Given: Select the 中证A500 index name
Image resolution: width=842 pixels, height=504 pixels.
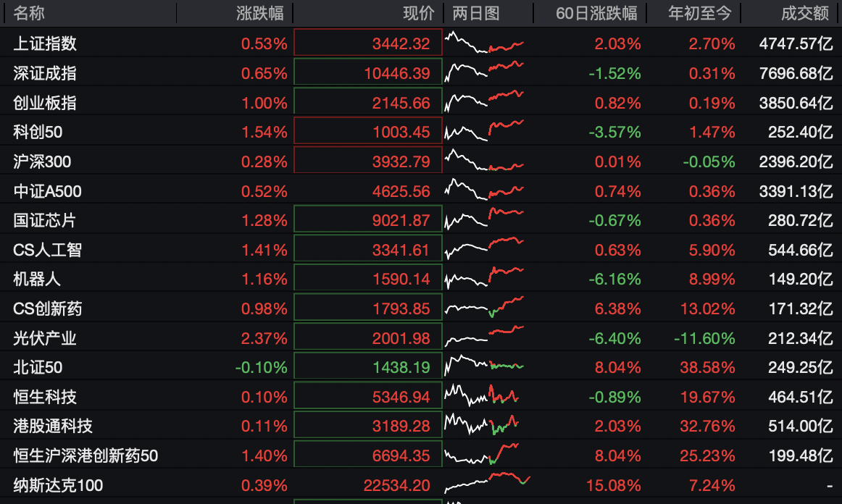Looking at the screenshot, I should 47,191.
